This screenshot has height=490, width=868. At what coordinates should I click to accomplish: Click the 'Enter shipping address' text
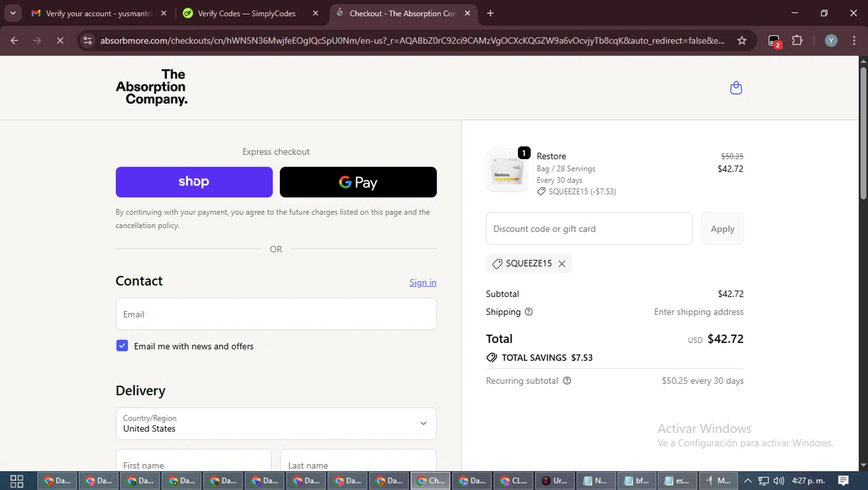click(x=699, y=312)
